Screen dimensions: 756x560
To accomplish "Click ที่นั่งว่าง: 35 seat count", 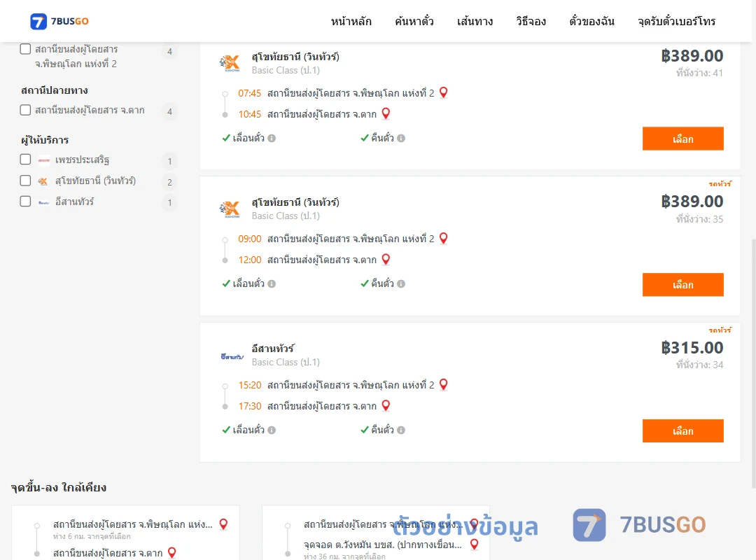I will click(699, 219).
